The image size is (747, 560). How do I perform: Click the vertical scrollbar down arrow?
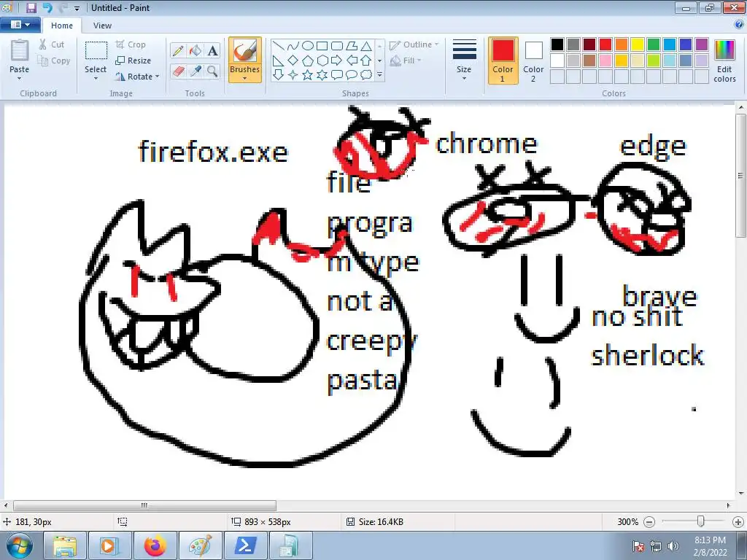click(x=741, y=494)
